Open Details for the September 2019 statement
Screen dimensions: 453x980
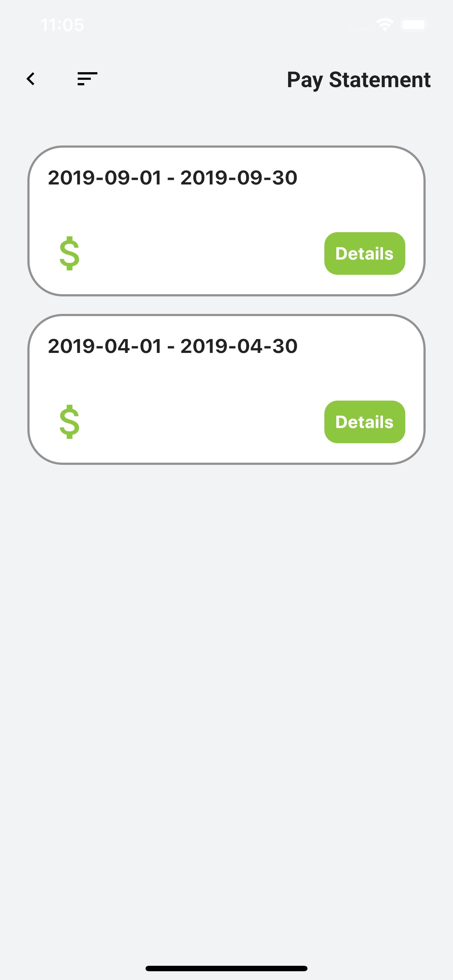[364, 253]
